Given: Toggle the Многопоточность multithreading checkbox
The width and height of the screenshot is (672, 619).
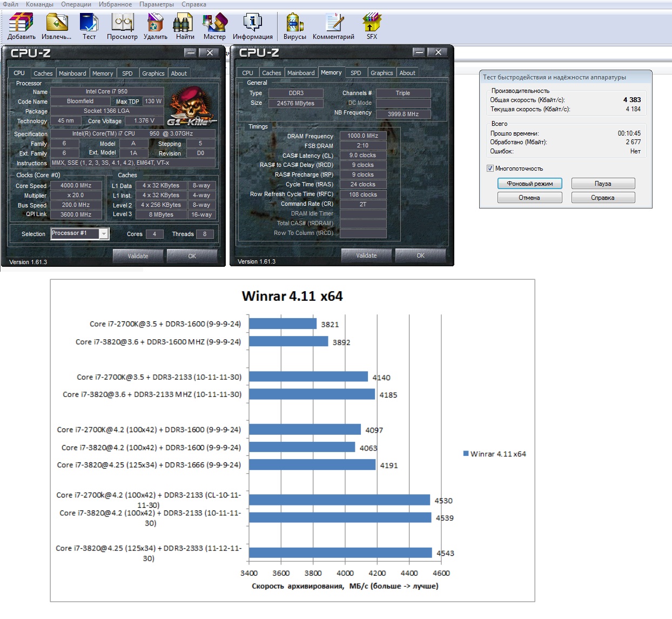Looking at the screenshot, I should click(490, 169).
